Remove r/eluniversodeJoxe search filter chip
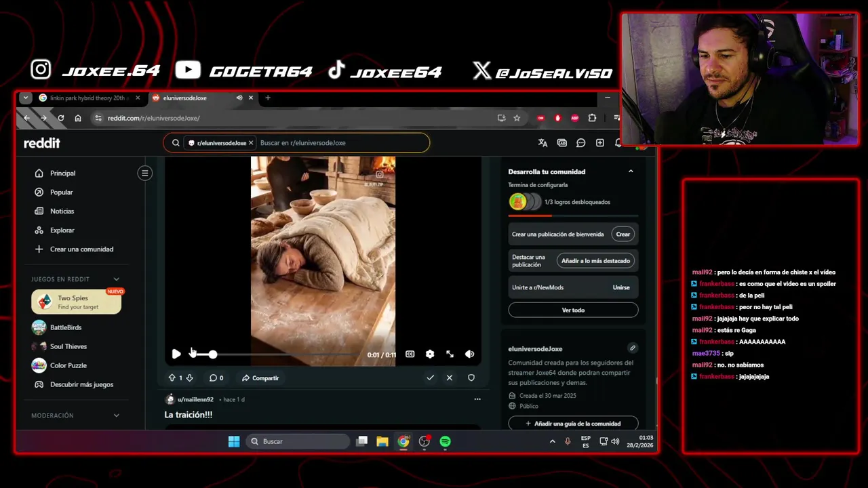The width and height of the screenshot is (868, 488). click(251, 143)
